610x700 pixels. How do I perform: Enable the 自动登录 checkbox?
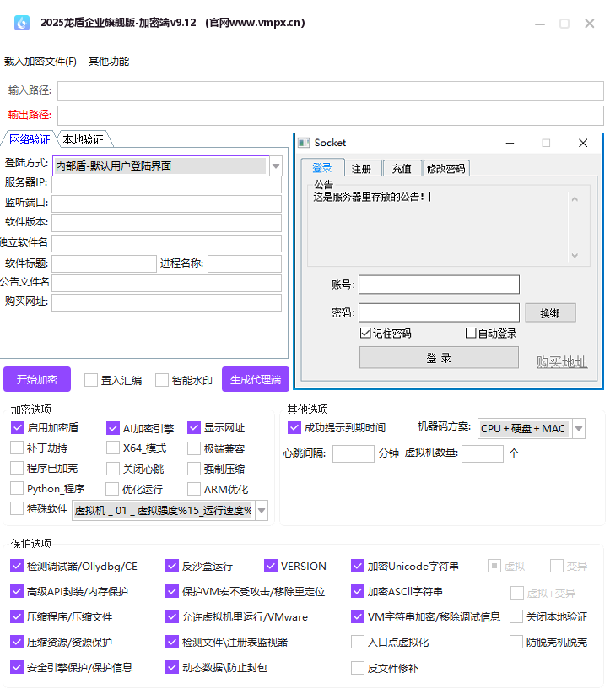coord(471,333)
